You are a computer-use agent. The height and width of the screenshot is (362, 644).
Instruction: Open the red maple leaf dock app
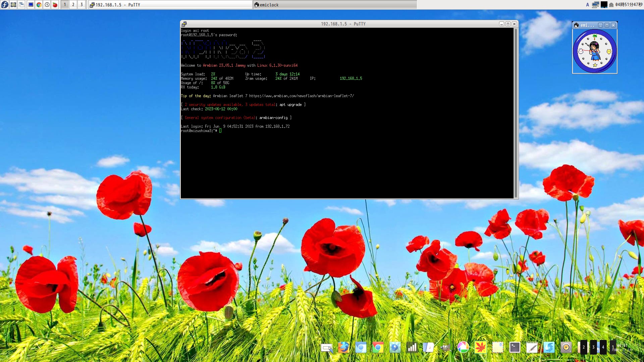tap(480, 348)
